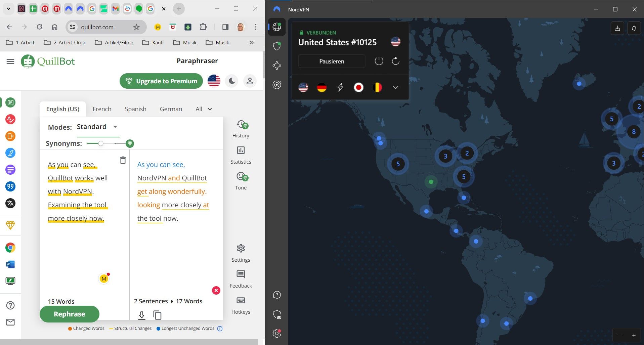Click the lightning quick connect icon
This screenshot has height=345, width=644.
tap(340, 87)
